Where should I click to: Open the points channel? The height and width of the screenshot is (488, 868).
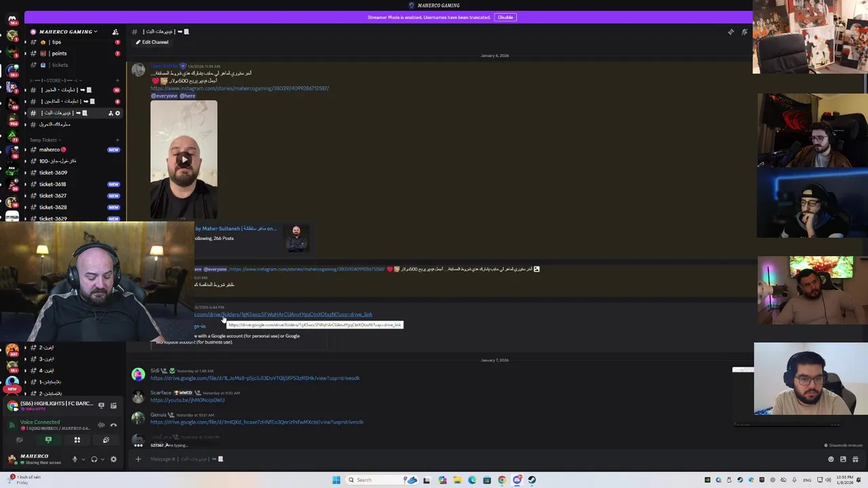pyautogui.click(x=74, y=54)
